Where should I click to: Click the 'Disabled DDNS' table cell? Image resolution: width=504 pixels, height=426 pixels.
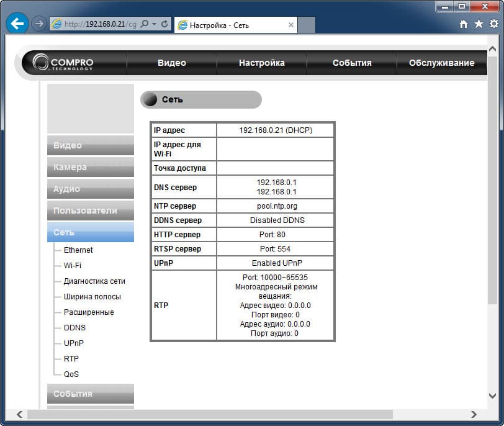(277, 220)
